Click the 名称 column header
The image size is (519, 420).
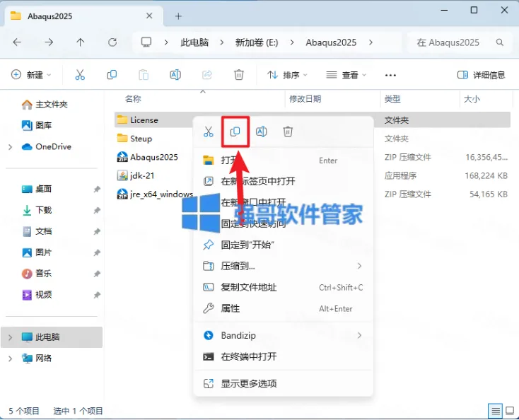coord(133,99)
